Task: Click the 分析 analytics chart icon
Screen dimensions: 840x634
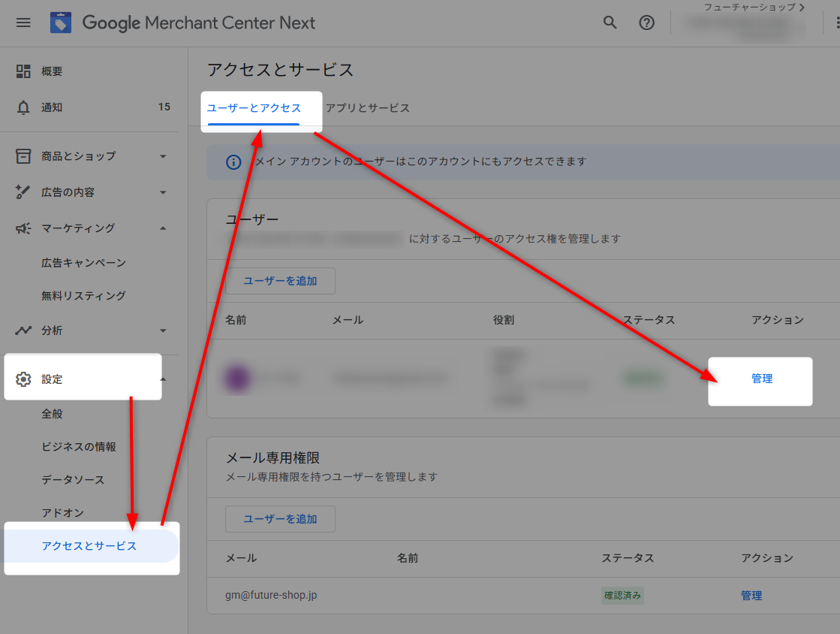Action: tap(23, 331)
